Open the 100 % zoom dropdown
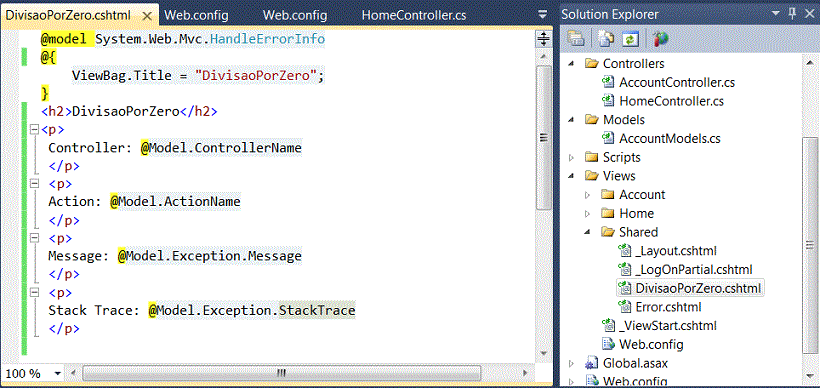 click(57, 374)
